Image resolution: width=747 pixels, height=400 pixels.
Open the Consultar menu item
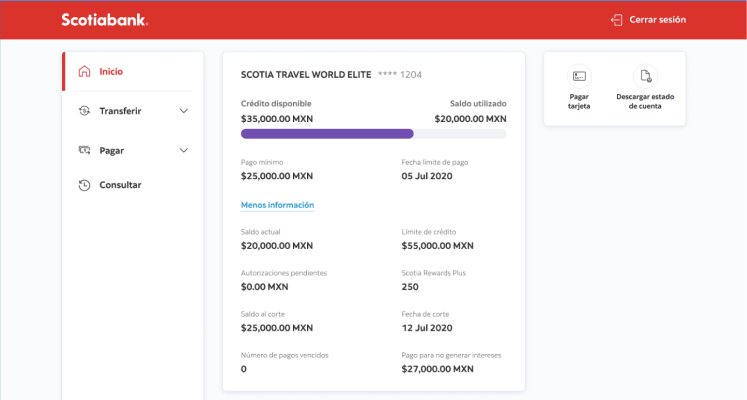pyautogui.click(x=120, y=185)
